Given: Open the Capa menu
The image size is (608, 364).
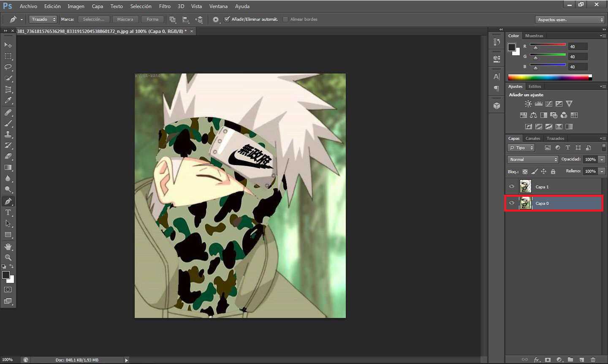Looking at the screenshot, I should click(98, 6).
